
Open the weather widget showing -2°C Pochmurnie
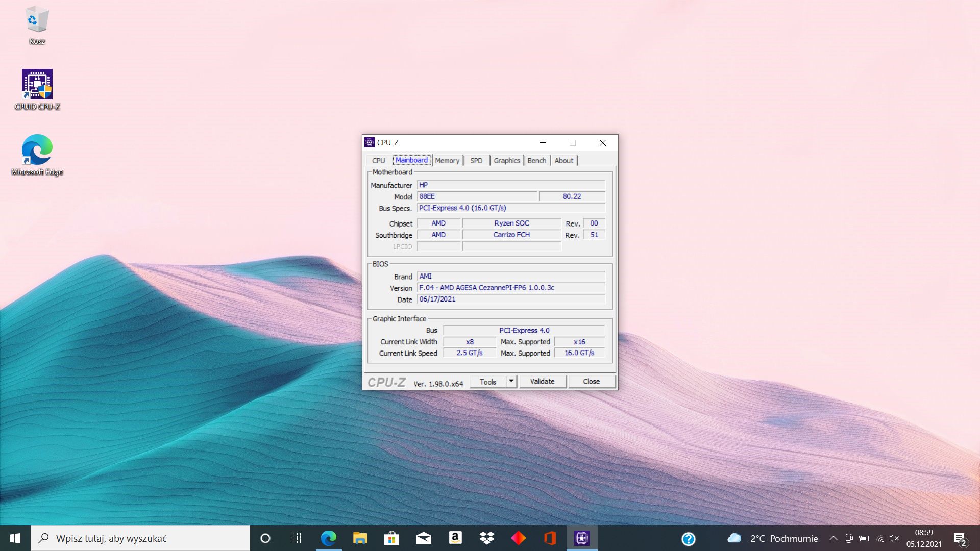click(x=772, y=538)
